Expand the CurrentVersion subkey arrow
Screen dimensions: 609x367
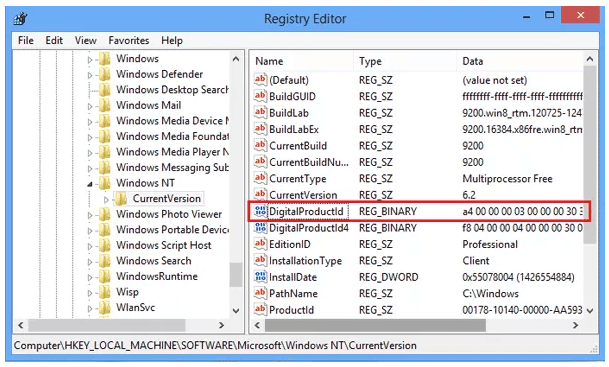pyautogui.click(x=106, y=200)
